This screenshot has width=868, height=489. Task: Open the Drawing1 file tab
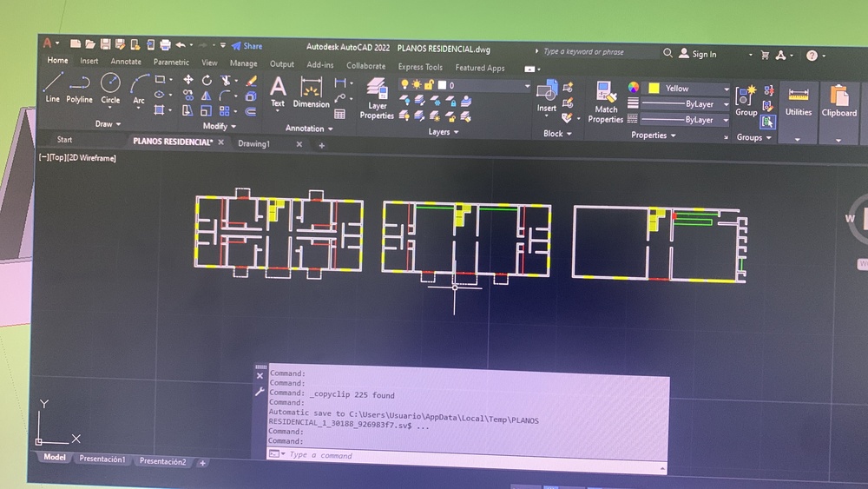(x=254, y=143)
